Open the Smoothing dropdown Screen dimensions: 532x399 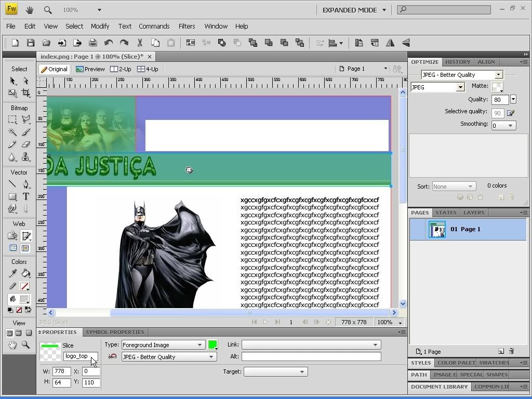[x=504, y=126]
